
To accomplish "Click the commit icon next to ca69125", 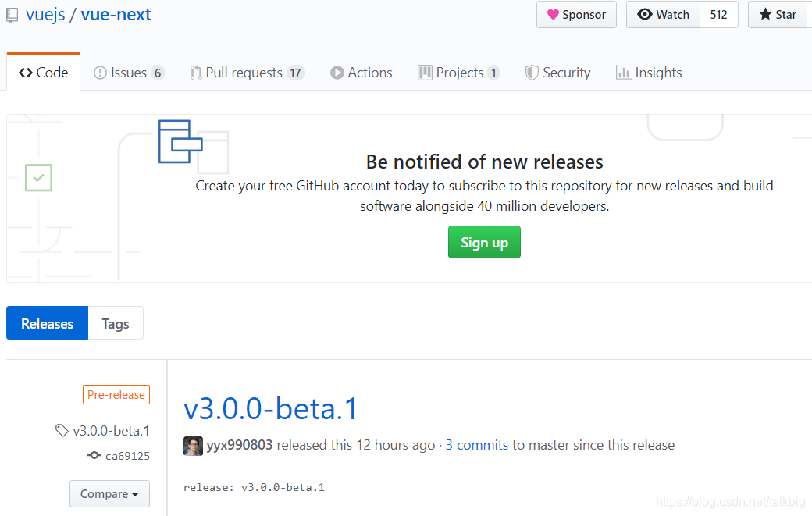I will [94, 455].
